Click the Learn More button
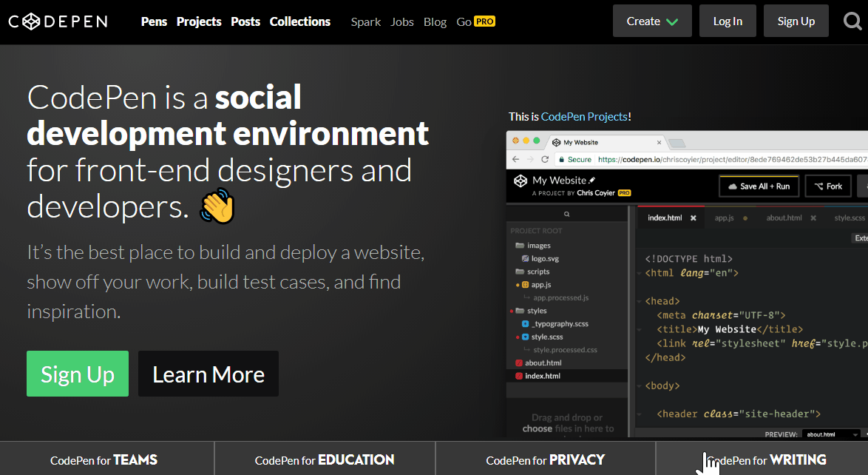 pyautogui.click(x=208, y=374)
